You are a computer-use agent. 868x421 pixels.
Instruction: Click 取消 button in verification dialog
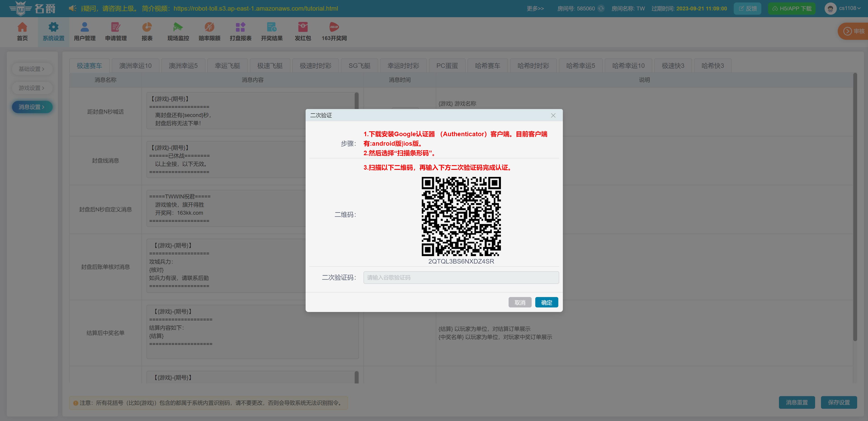520,303
